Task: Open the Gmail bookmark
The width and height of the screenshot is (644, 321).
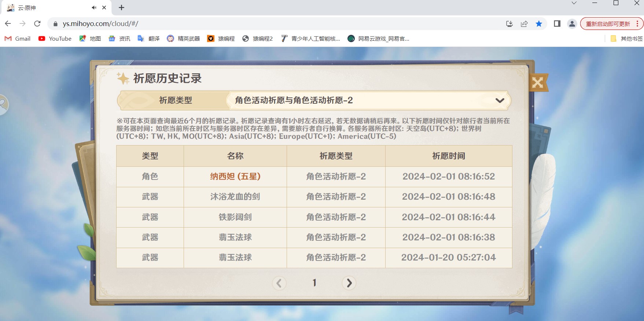Action: [18, 38]
